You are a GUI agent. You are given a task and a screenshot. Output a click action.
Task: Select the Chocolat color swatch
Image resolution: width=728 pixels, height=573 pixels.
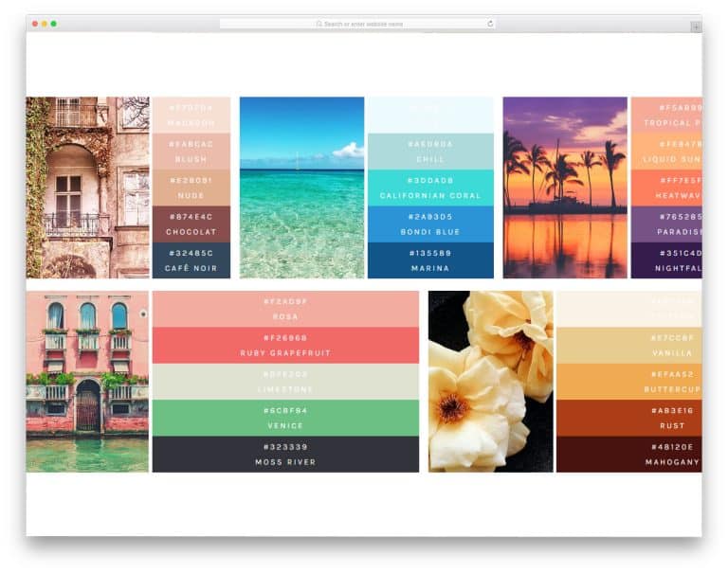191,224
